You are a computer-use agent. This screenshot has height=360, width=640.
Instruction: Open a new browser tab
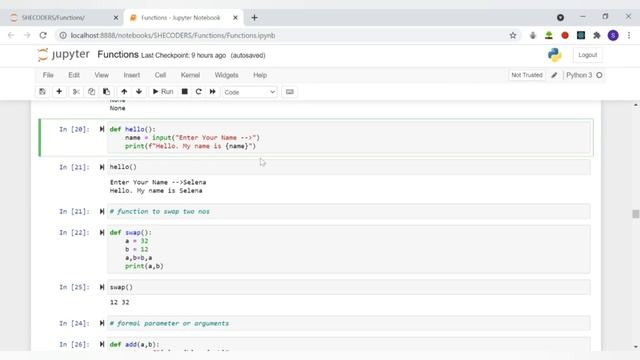coord(254,18)
